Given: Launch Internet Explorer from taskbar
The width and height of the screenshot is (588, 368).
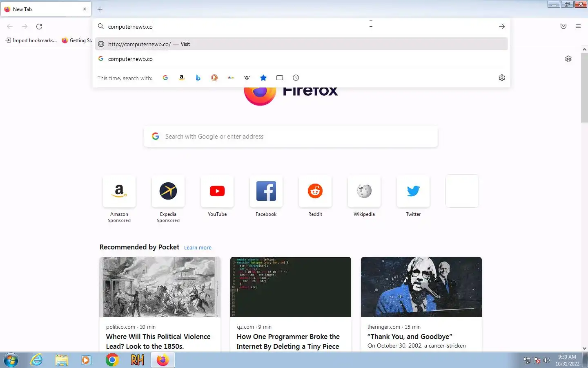Looking at the screenshot, I should (x=37, y=360).
